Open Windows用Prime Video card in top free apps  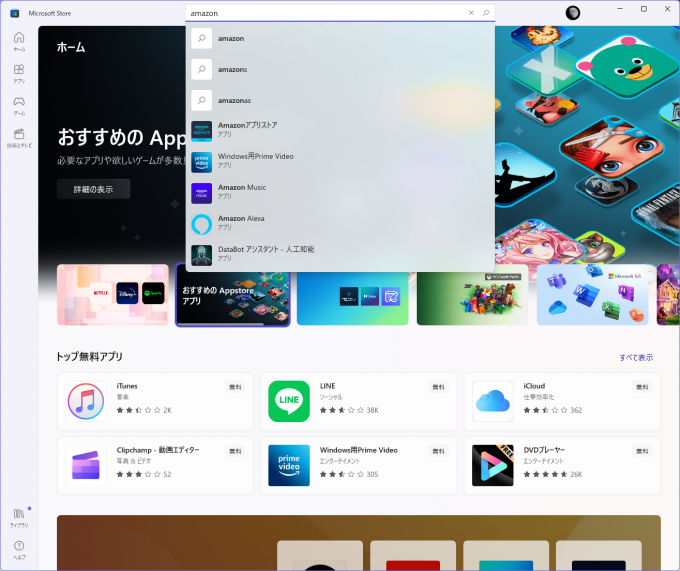click(359, 465)
